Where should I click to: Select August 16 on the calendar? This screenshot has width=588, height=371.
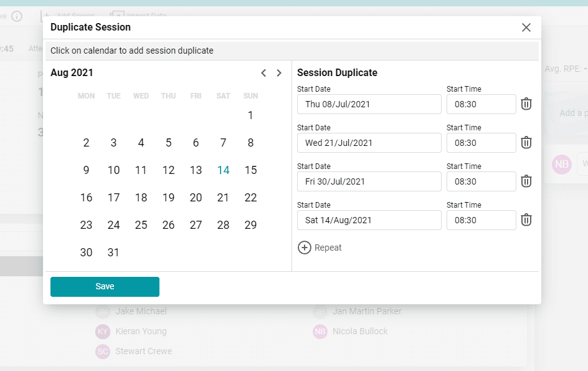pos(86,198)
